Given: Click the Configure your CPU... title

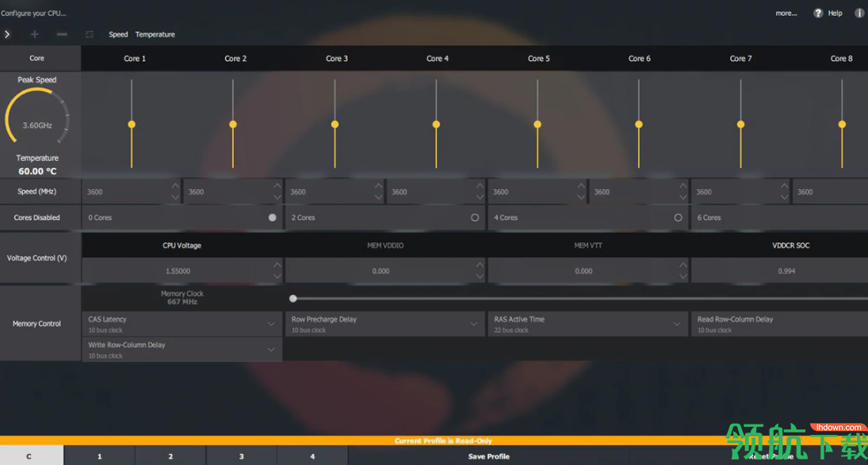Looking at the screenshot, I should coord(33,13).
